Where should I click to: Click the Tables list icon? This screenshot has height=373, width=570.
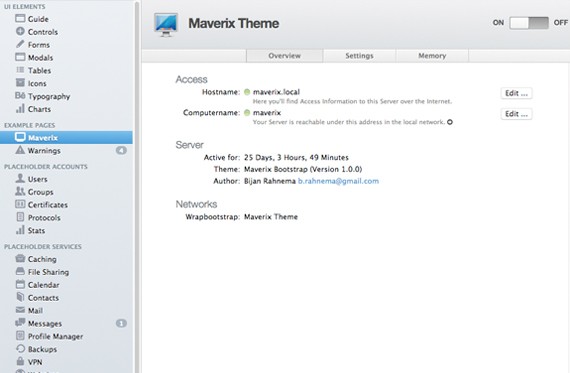20,70
